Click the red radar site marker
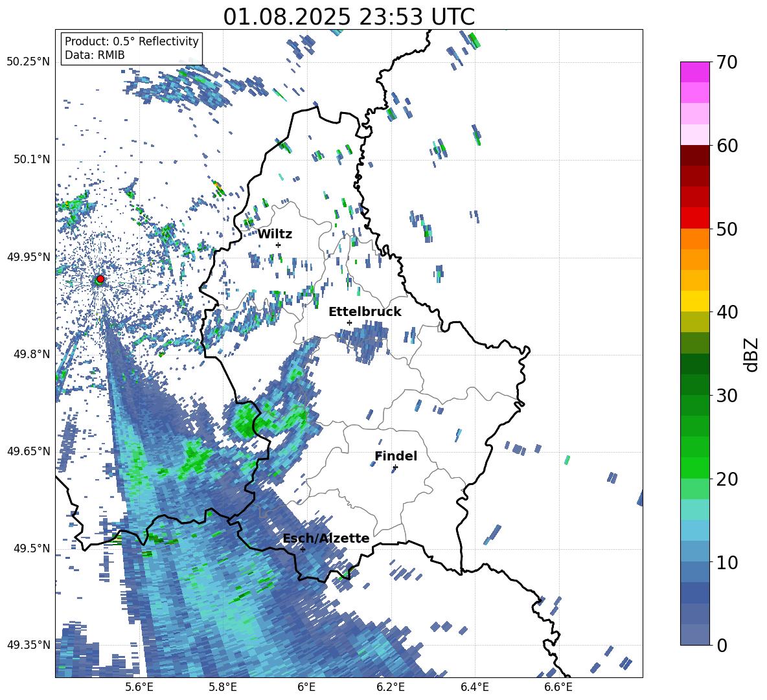767x700 pixels. click(100, 279)
